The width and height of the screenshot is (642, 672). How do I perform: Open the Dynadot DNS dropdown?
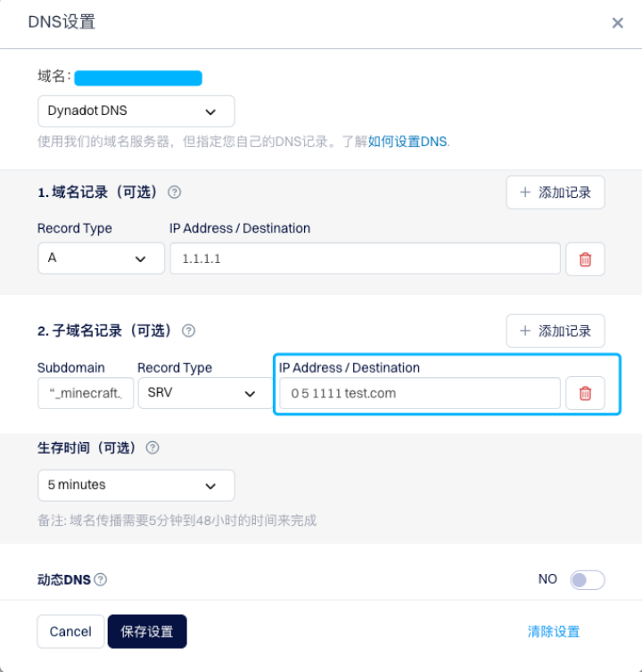pyautogui.click(x=136, y=111)
